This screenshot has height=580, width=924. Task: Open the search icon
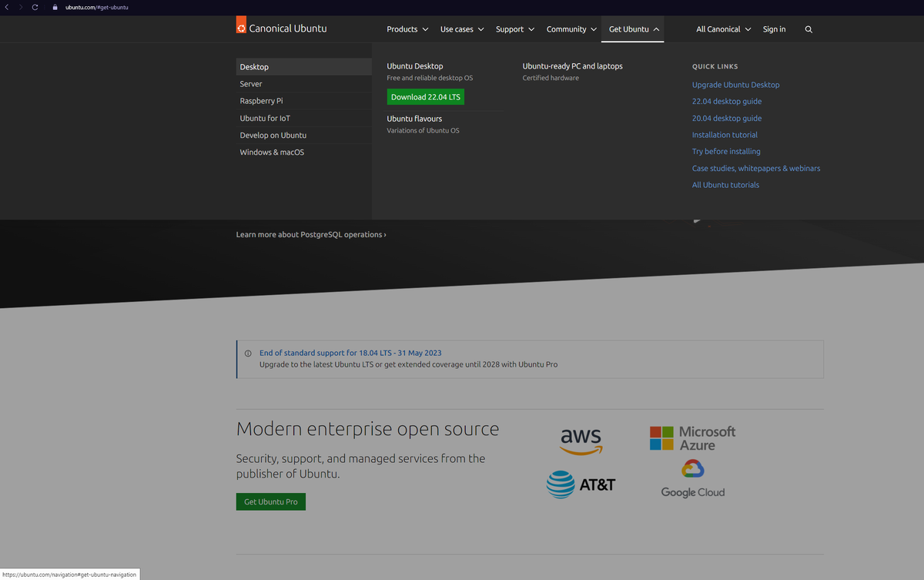808,28
